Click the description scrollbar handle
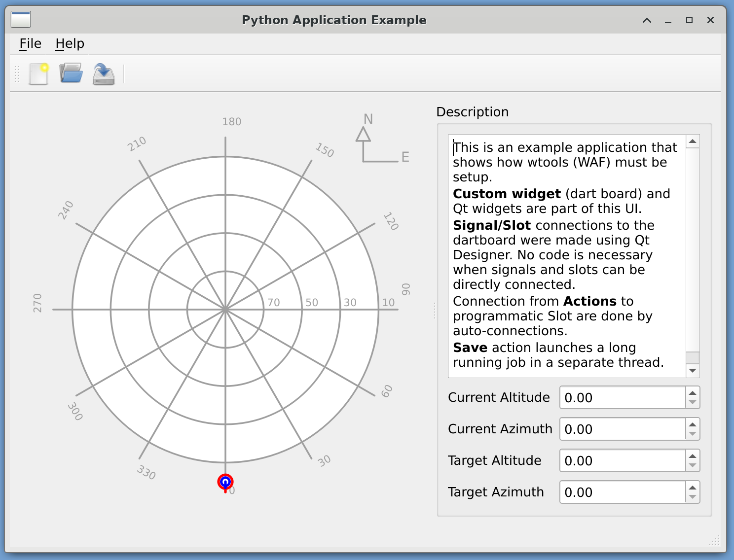Viewport: 734px width, 560px height. point(693,357)
